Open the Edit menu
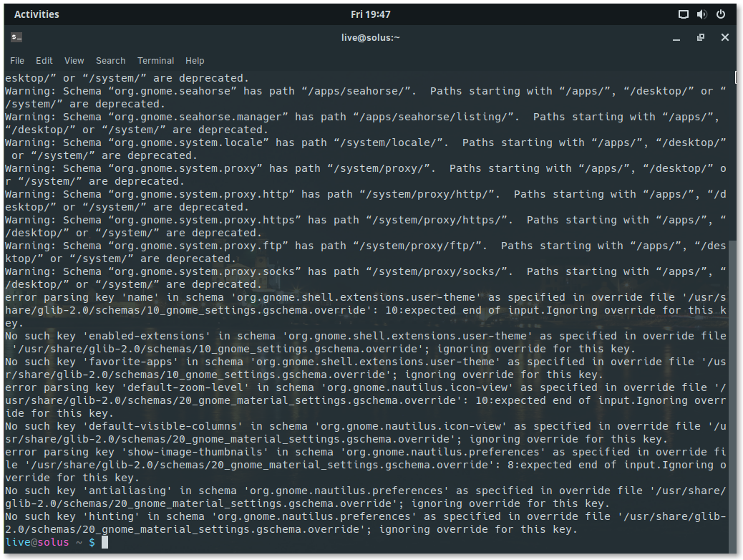The image size is (743, 560). point(44,61)
